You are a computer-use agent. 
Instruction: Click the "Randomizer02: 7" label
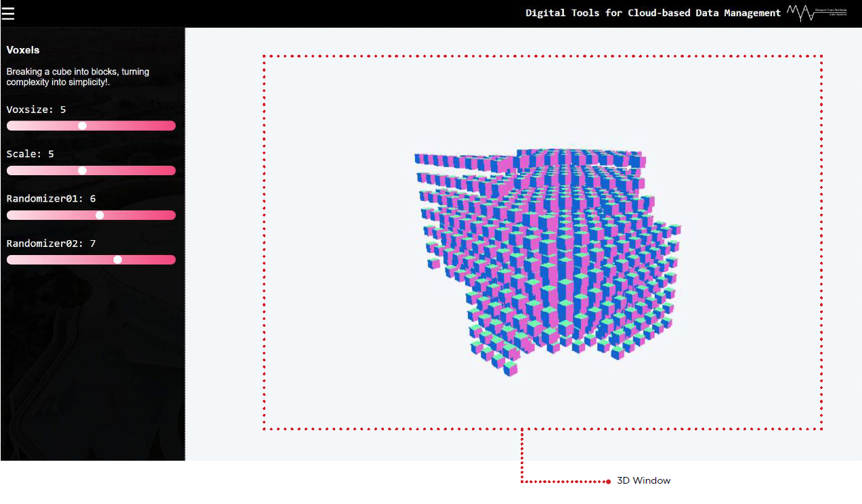tap(51, 244)
